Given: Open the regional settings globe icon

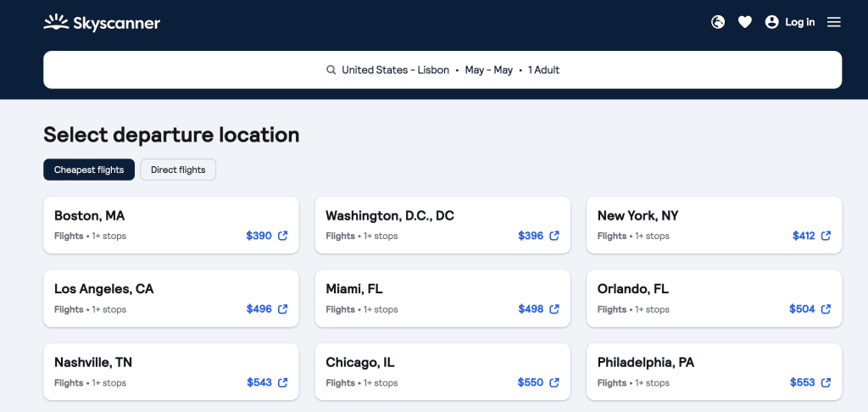Looking at the screenshot, I should (718, 22).
